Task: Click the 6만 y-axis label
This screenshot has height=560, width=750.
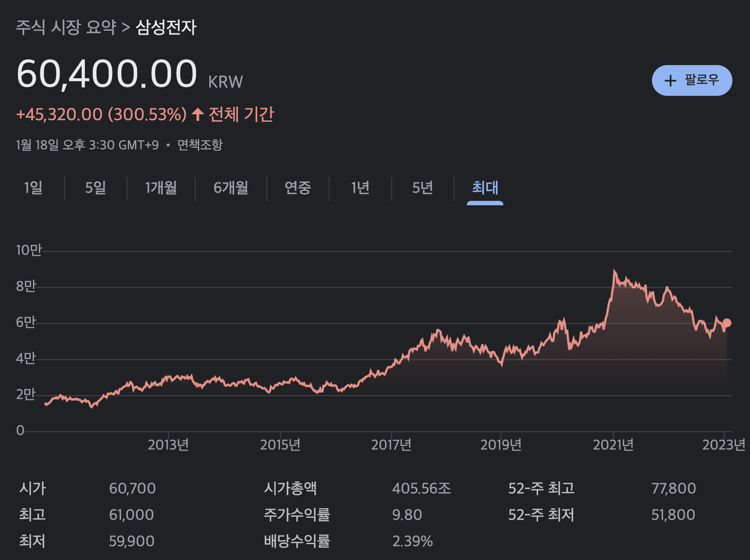Action: (26, 322)
